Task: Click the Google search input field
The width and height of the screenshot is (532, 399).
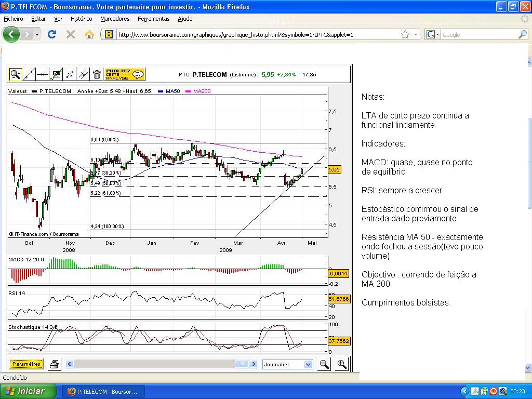Action: pyautogui.click(x=479, y=35)
